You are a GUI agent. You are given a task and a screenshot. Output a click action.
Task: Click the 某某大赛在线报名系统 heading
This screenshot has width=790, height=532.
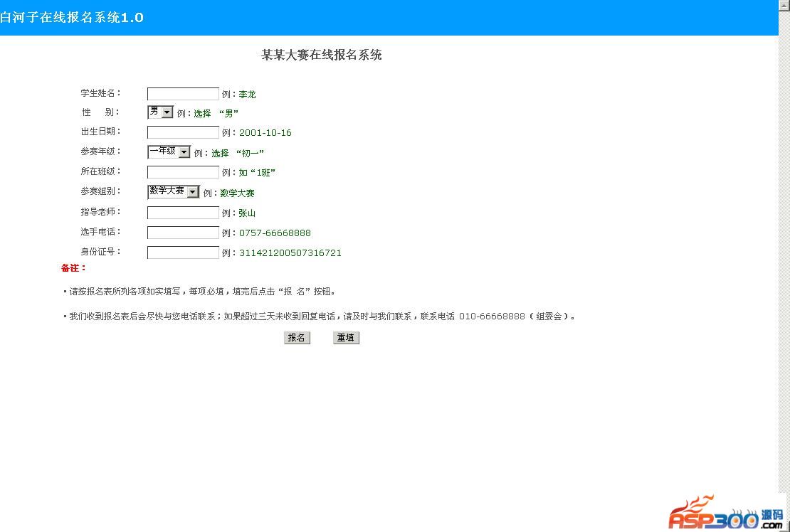(322, 55)
